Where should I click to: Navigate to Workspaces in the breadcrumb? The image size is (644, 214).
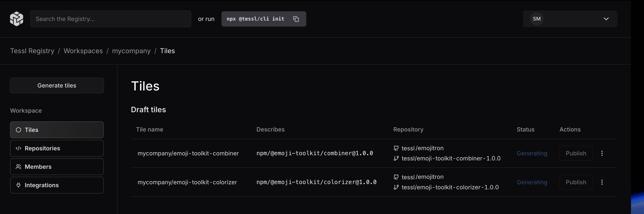point(83,51)
